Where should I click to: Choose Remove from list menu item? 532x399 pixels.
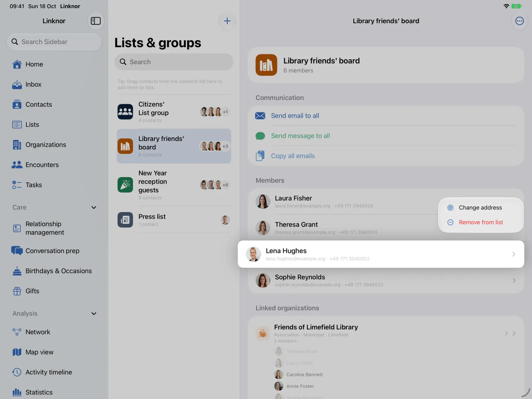tap(481, 222)
